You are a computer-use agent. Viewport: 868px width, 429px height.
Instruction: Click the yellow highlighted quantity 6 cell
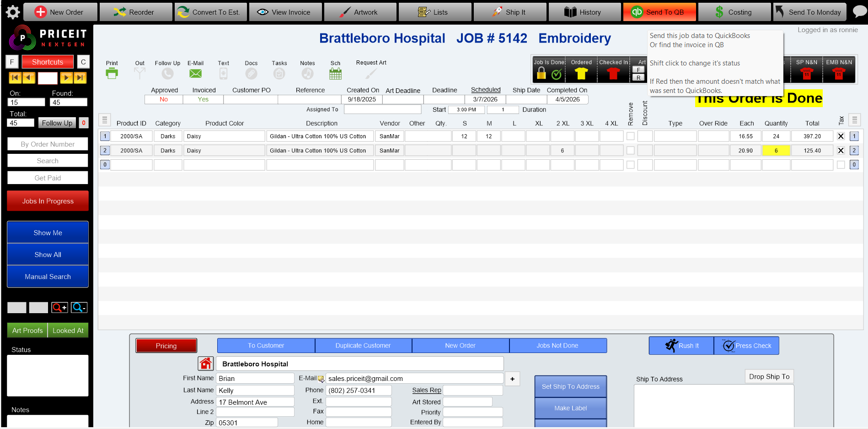[776, 150]
